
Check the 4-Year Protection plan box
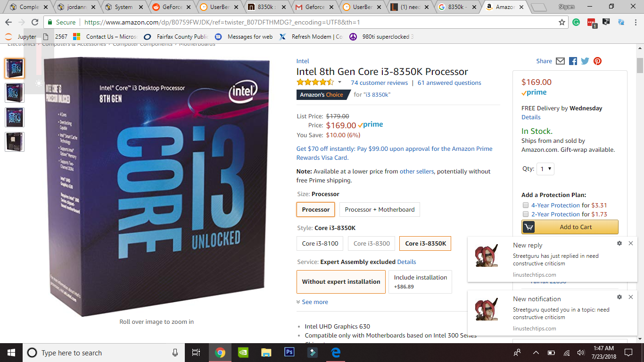point(525,205)
